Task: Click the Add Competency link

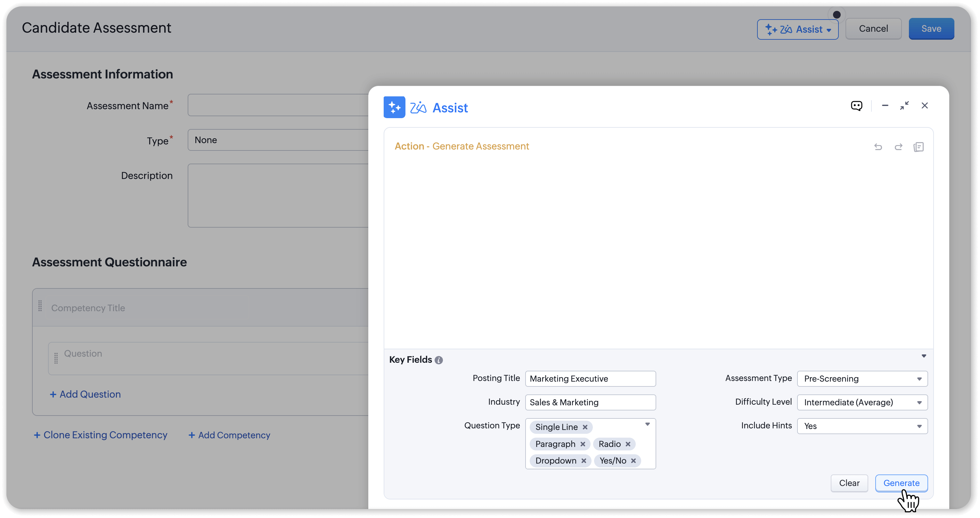Action: pos(229,435)
